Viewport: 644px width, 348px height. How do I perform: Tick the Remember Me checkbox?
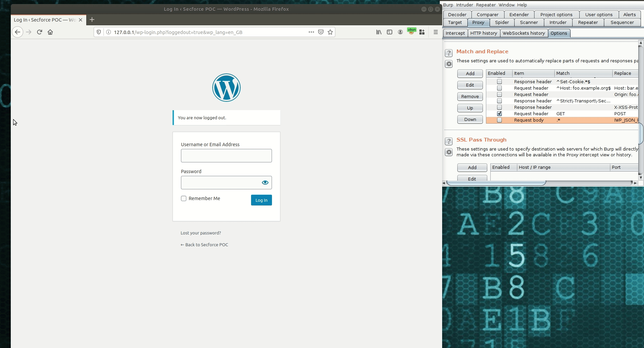[x=184, y=198]
